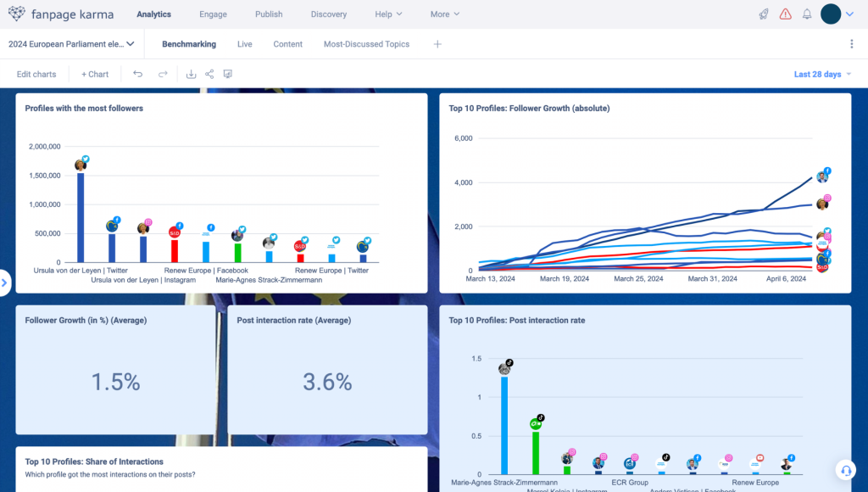Viewport: 868px width, 492px height.
Task: Open the Last 28 days date range
Action: pos(822,75)
